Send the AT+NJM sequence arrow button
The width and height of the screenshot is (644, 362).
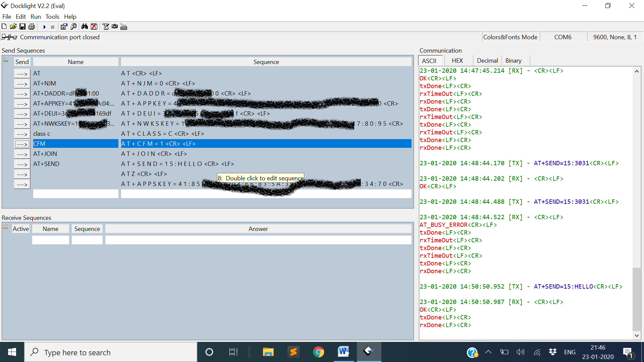click(22, 83)
